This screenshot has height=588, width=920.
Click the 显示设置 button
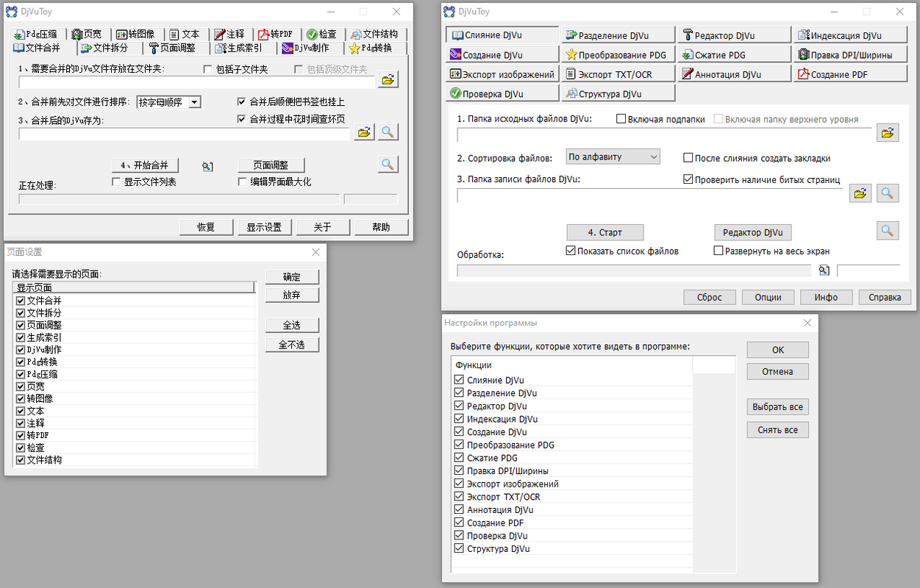click(265, 227)
